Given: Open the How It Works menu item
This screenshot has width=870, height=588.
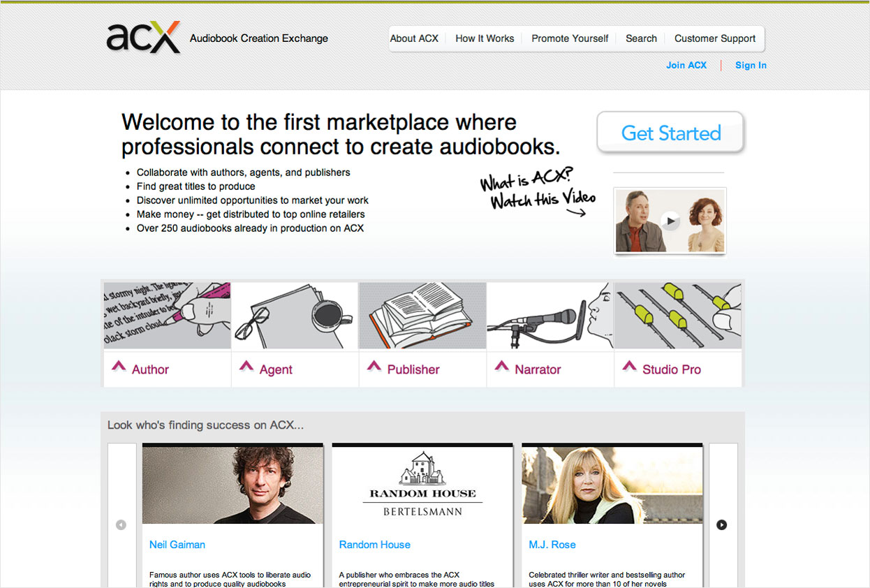Looking at the screenshot, I should [x=485, y=38].
